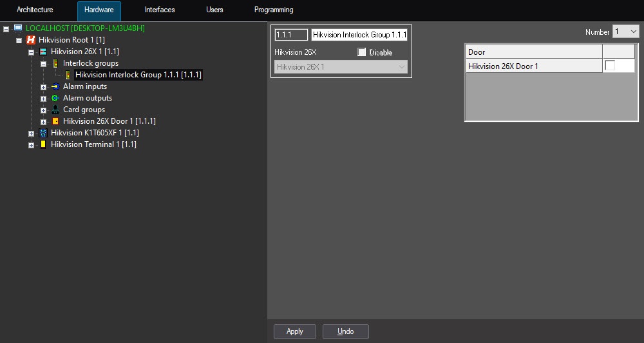Click the Hikvision Interlock Group 1.1.1 icon
644x343 pixels.
point(68,74)
